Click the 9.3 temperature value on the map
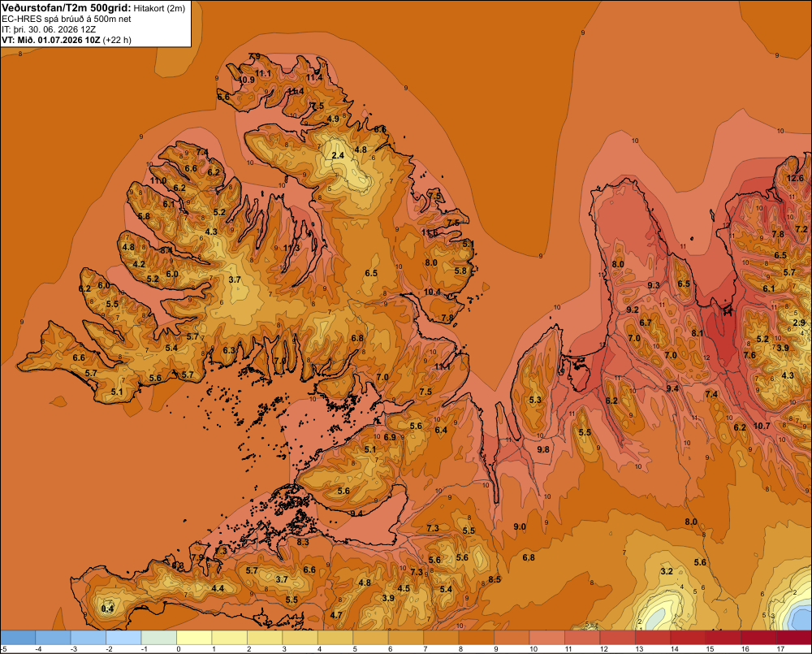This screenshot has height=654, width=812. coord(654,285)
